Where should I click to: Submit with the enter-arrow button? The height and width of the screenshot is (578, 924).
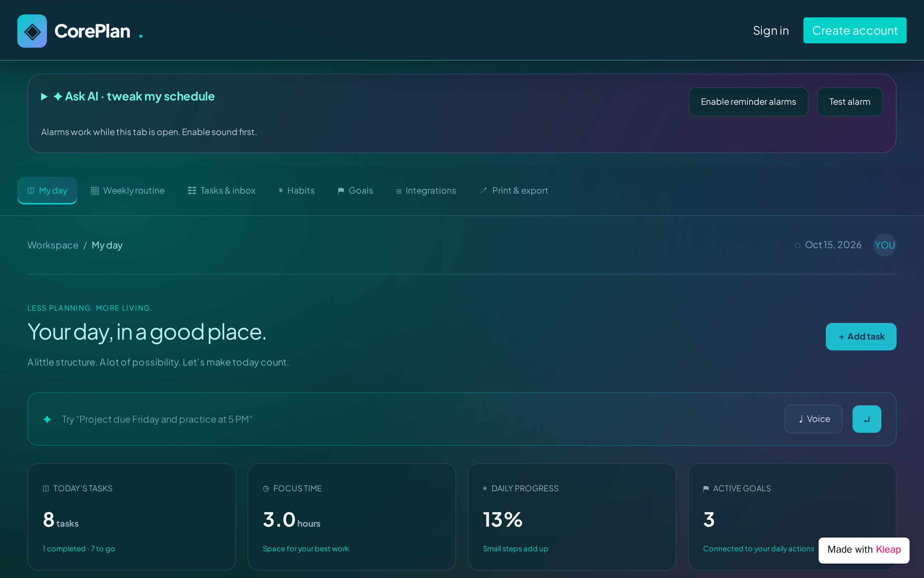pyautogui.click(x=867, y=419)
